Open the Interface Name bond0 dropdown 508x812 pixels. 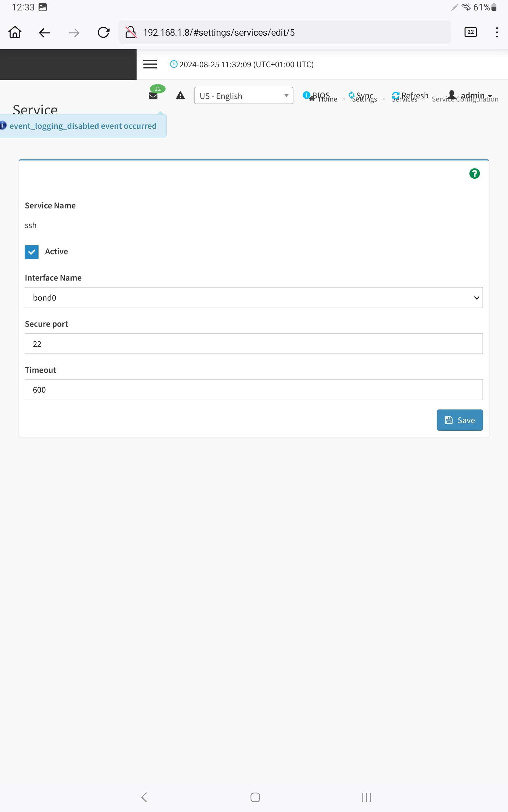[254, 298]
